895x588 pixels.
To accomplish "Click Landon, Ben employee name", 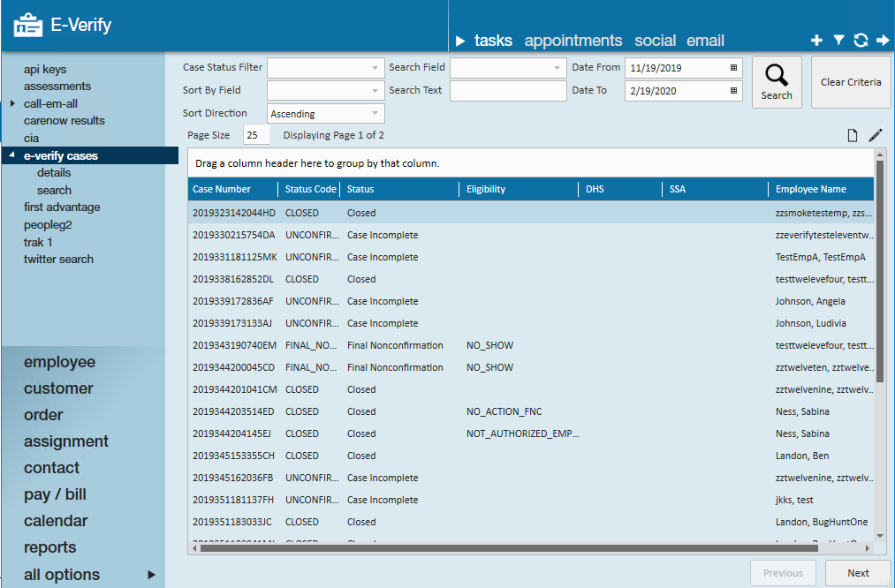I will [802, 456].
